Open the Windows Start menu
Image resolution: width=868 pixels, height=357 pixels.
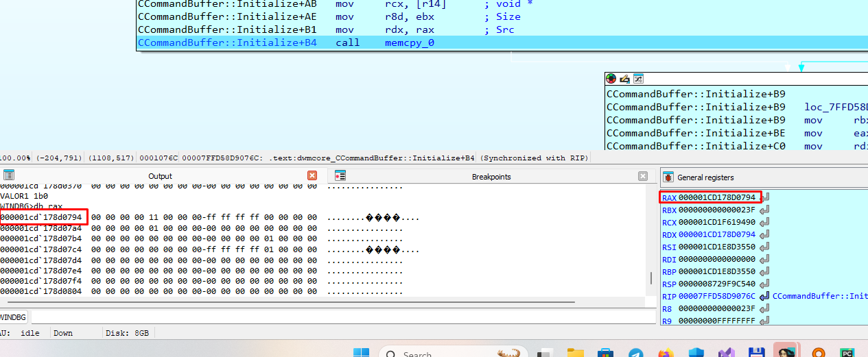click(361, 352)
